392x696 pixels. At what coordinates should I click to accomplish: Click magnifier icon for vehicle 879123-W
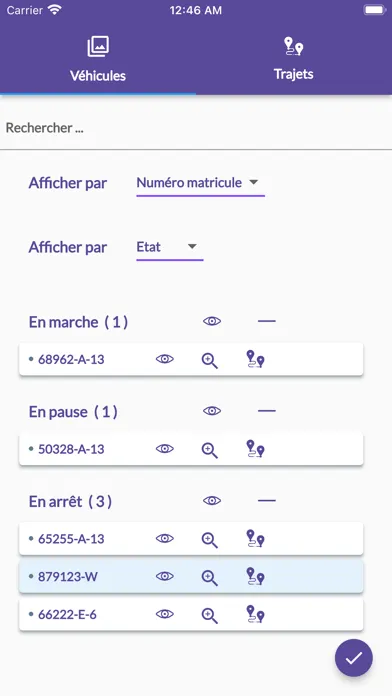point(210,577)
